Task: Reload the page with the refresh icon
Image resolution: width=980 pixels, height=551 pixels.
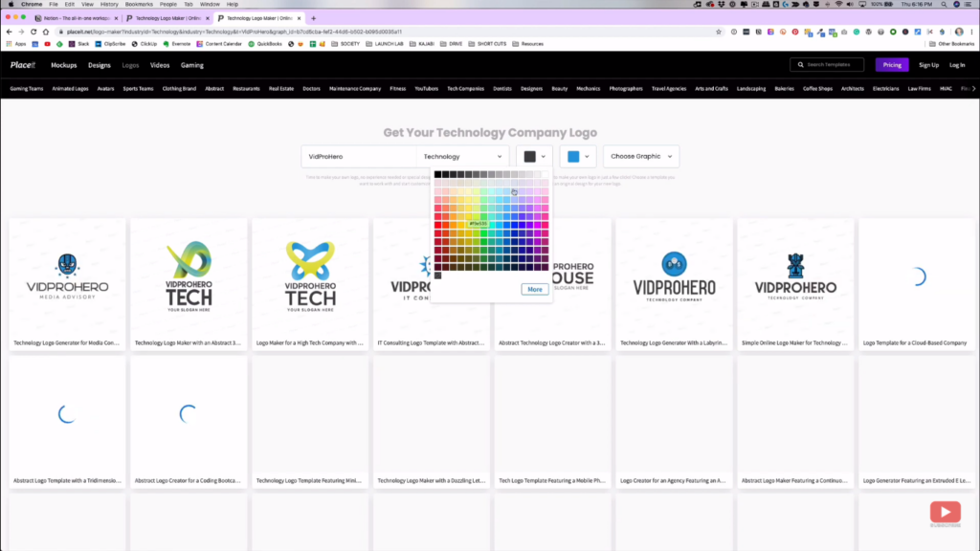Action: (33, 32)
